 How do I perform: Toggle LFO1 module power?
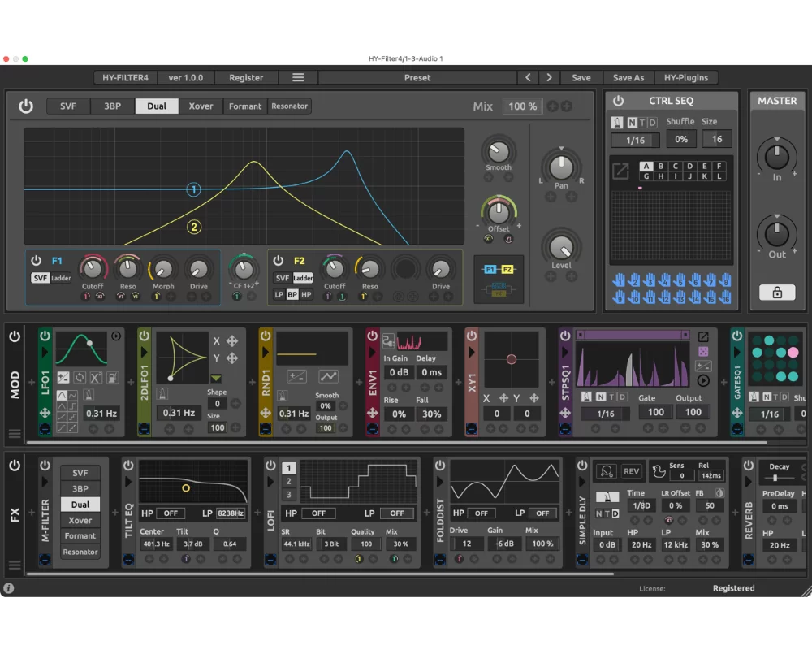click(45, 336)
